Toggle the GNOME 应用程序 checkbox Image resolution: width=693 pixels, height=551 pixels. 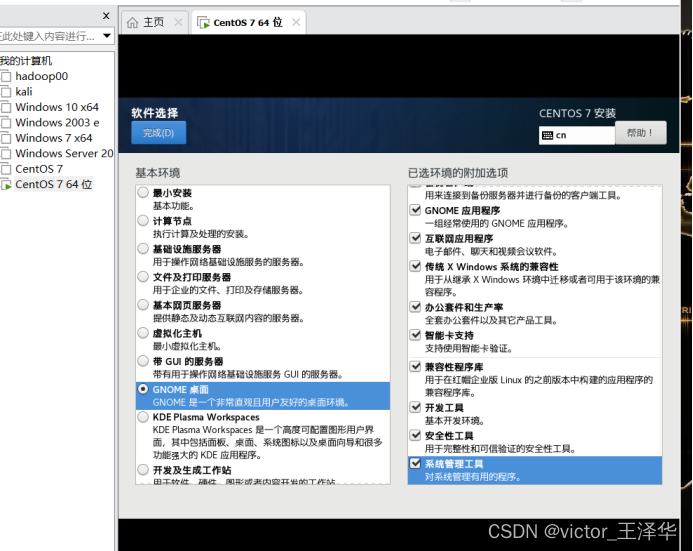pos(415,210)
